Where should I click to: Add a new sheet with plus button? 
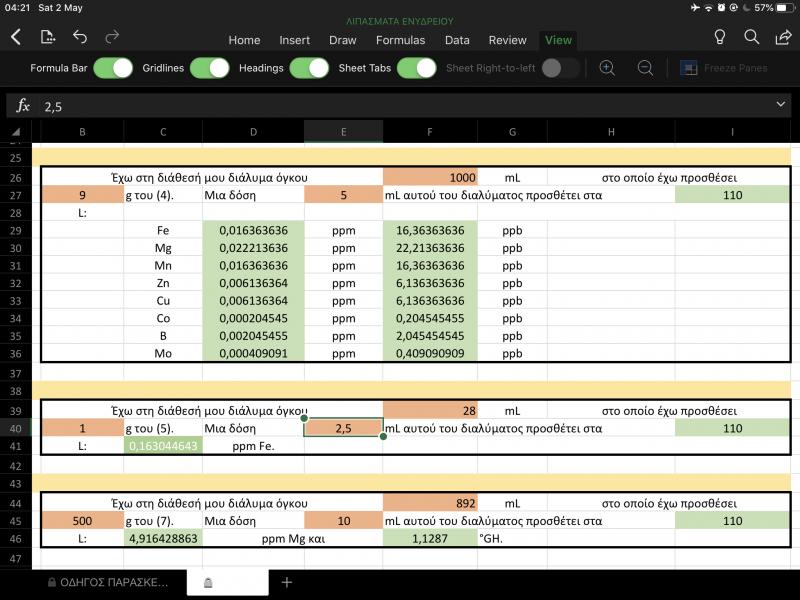[x=287, y=582]
